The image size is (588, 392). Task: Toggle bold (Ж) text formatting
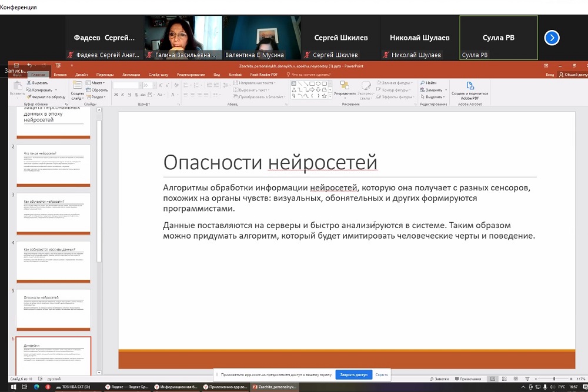click(116, 96)
